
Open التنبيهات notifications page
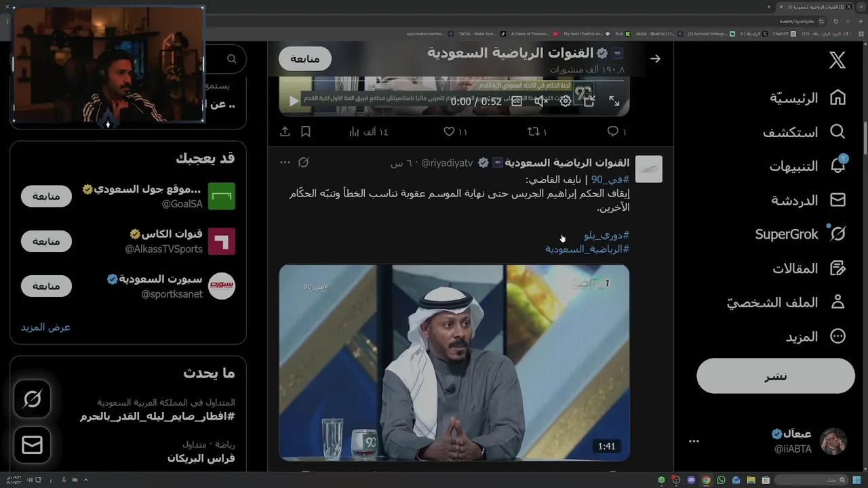pos(807,166)
